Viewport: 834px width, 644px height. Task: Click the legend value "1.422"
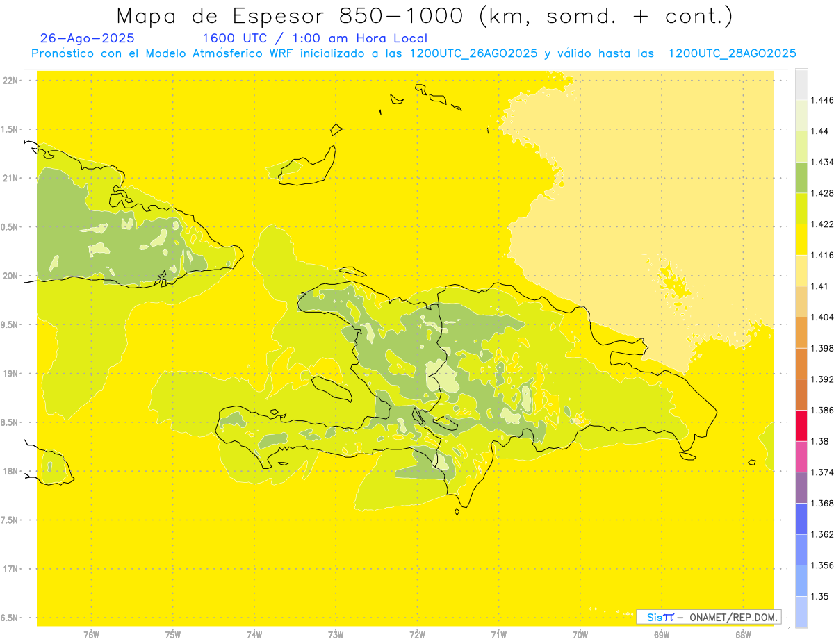822,224
